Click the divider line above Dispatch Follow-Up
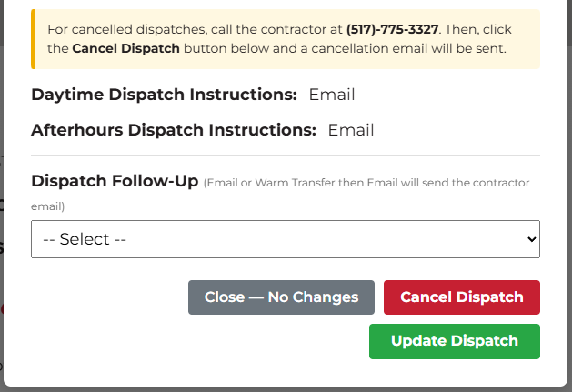Image resolution: width=572 pixels, height=392 pixels. [286, 156]
